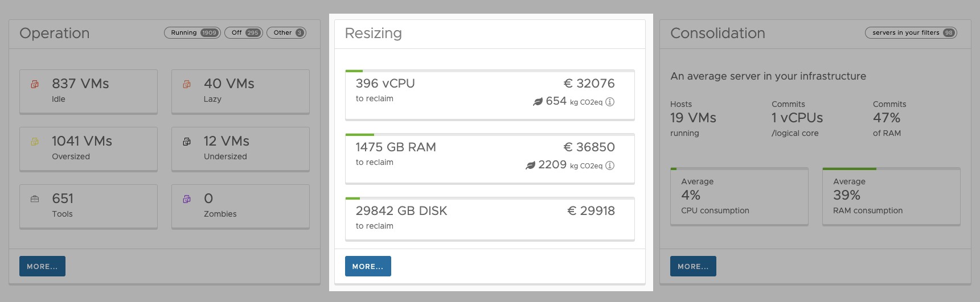
Task: Toggle the Off 295 filter
Action: [x=244, y=32]
